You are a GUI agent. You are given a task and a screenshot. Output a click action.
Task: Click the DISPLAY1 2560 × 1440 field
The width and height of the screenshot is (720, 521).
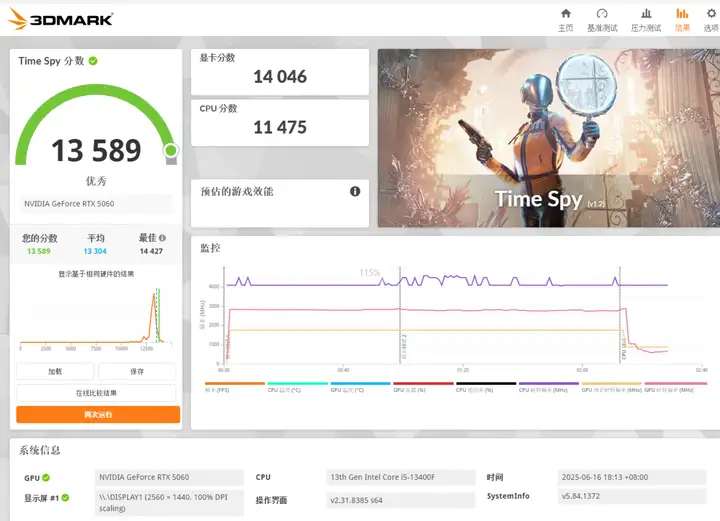169,503
